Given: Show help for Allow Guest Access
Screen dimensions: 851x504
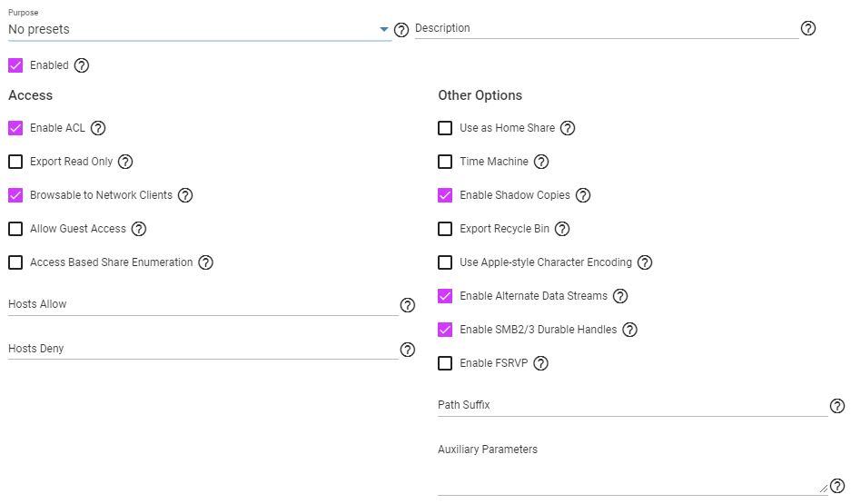Looking at the screenshot, I should (x=139, y=229).
